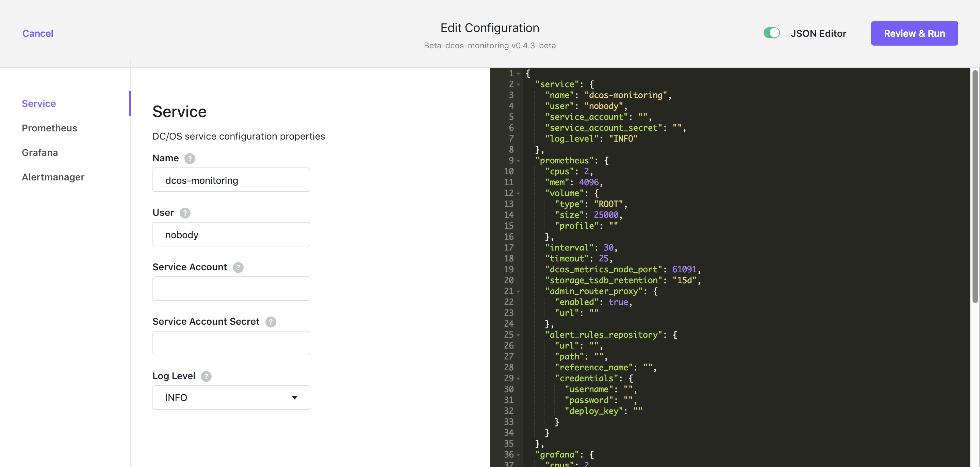Click the "reference_name" JSON line
The width and height of the screenshot is (980, 467).
[x=606, y=367]
